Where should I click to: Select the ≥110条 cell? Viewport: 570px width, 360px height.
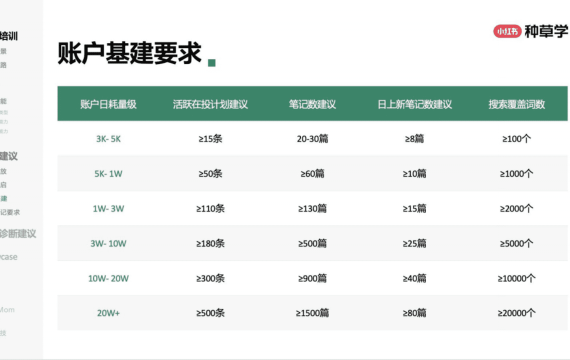click(210, 209)
